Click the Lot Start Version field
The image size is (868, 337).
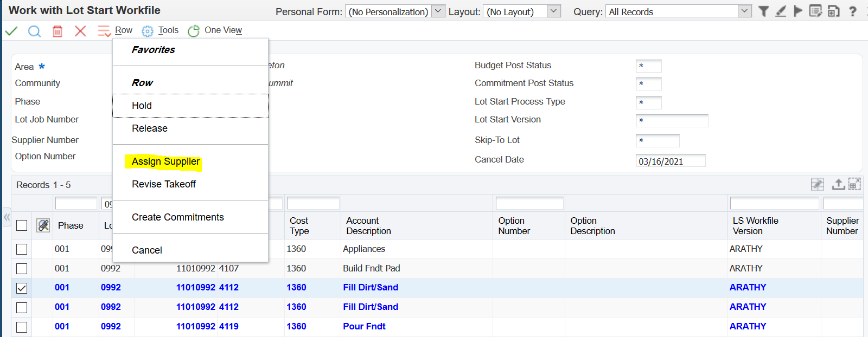[x=672, y=121]
